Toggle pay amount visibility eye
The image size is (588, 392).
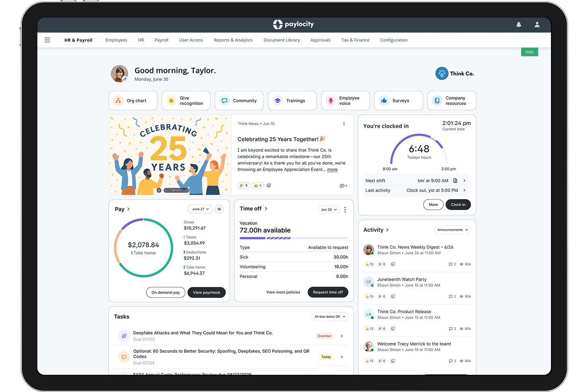[x=219, y=209]
